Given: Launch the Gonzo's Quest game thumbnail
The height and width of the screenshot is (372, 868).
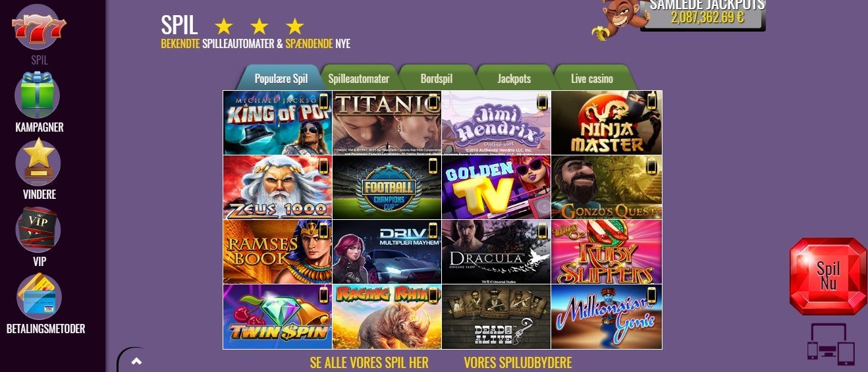Looking at the screenshot, I should (607, 188).
